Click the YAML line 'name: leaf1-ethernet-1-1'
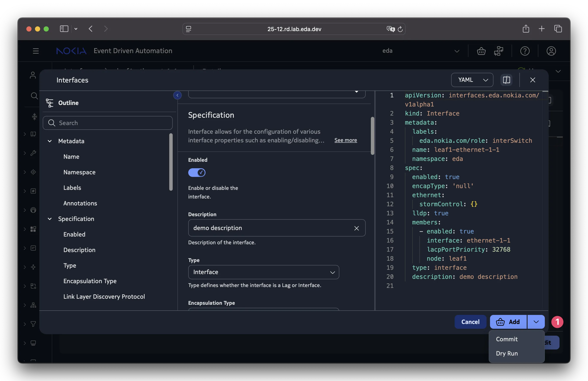This screenshot has width=588, height=381. (x=456, y=150)
